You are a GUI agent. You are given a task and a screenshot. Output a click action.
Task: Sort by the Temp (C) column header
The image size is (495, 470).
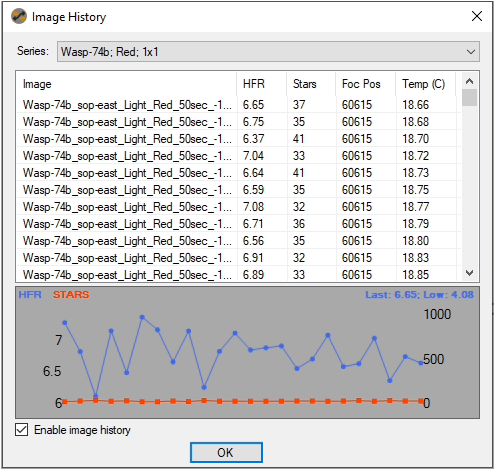click(x=426, y=84)
